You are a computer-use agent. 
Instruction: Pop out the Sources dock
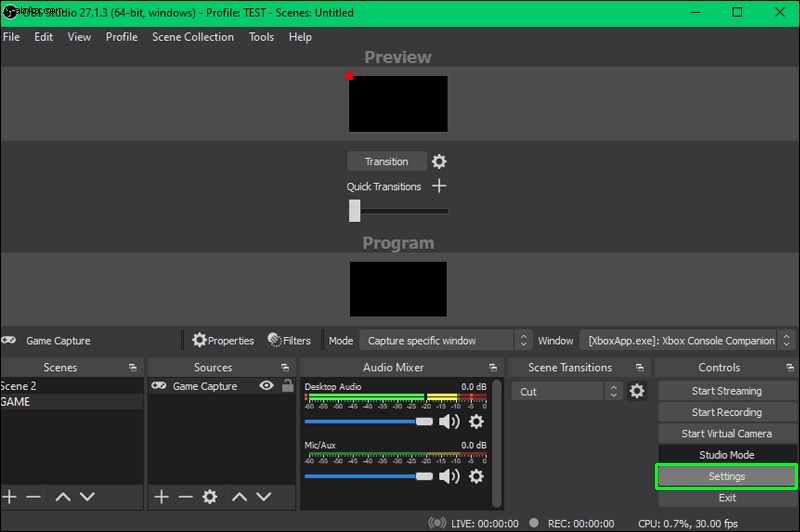[285, 367]
